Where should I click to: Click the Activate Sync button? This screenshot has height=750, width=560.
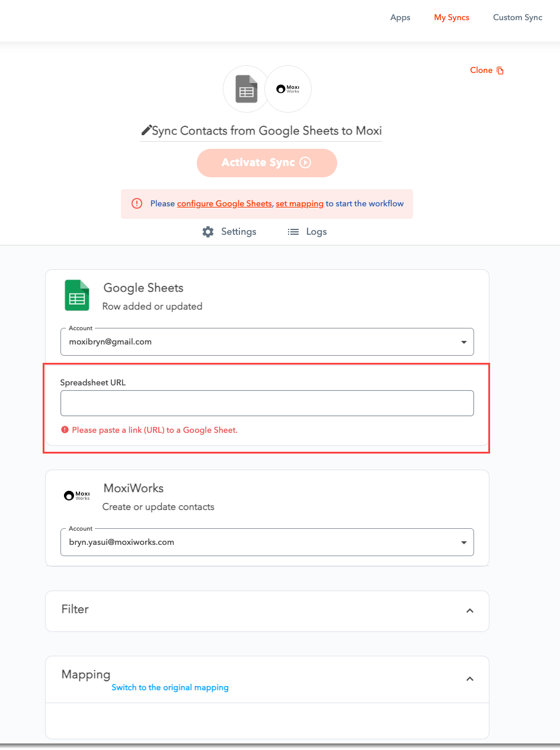pyautogui.click(x=267, y=162)
